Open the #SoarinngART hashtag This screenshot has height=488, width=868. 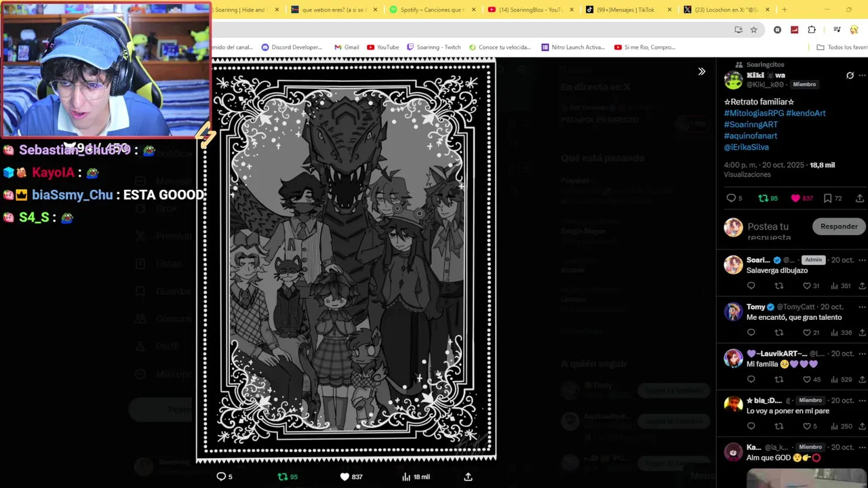pyautogui.click(x=751, y=125)
